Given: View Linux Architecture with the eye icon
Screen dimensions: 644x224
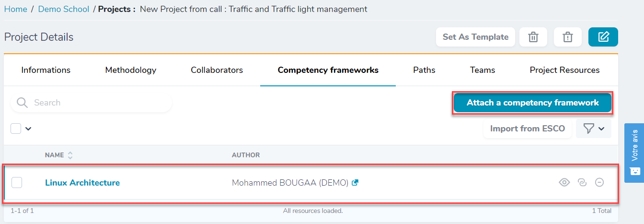Looking at the screenshot, I should pyautogui.click(x=564, y=182).
